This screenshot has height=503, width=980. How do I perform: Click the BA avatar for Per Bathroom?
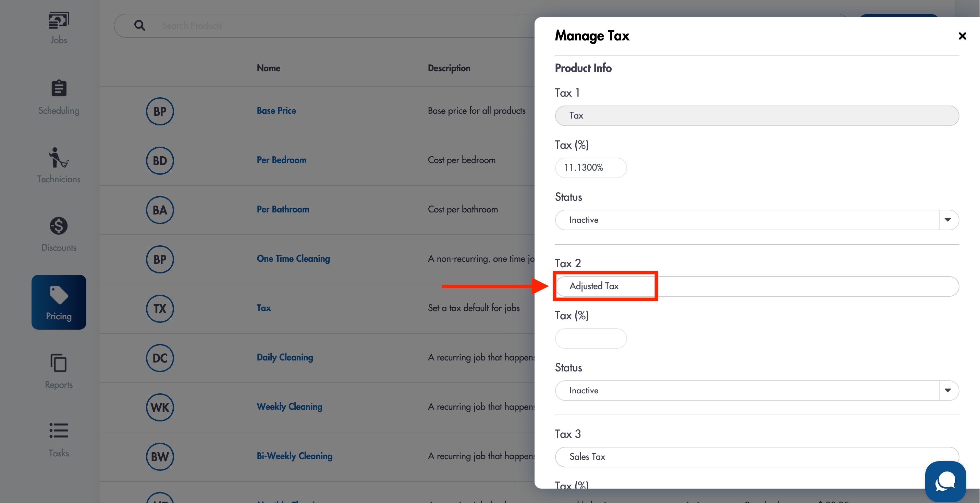tap(160, 210)
